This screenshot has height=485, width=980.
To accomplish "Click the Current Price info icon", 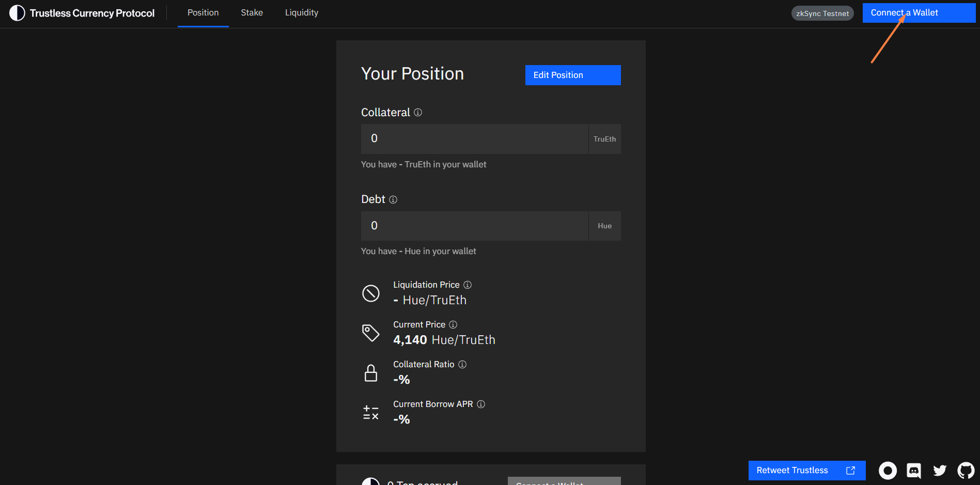I will [x=453, y=324].
